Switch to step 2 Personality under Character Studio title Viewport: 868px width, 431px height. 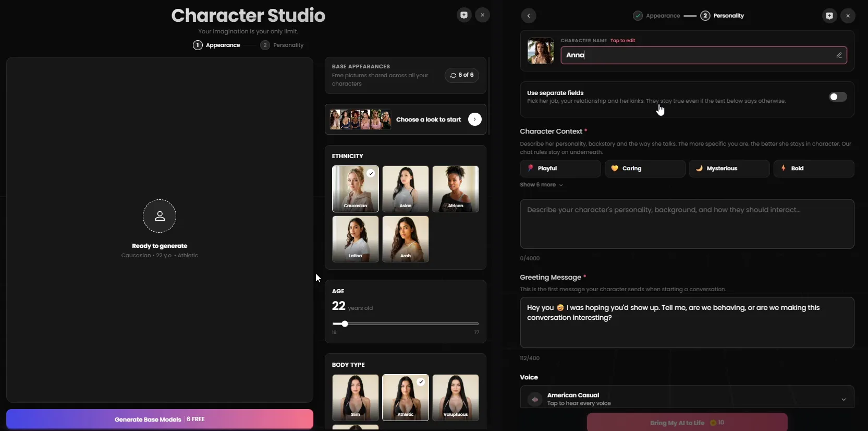[282, 45]
